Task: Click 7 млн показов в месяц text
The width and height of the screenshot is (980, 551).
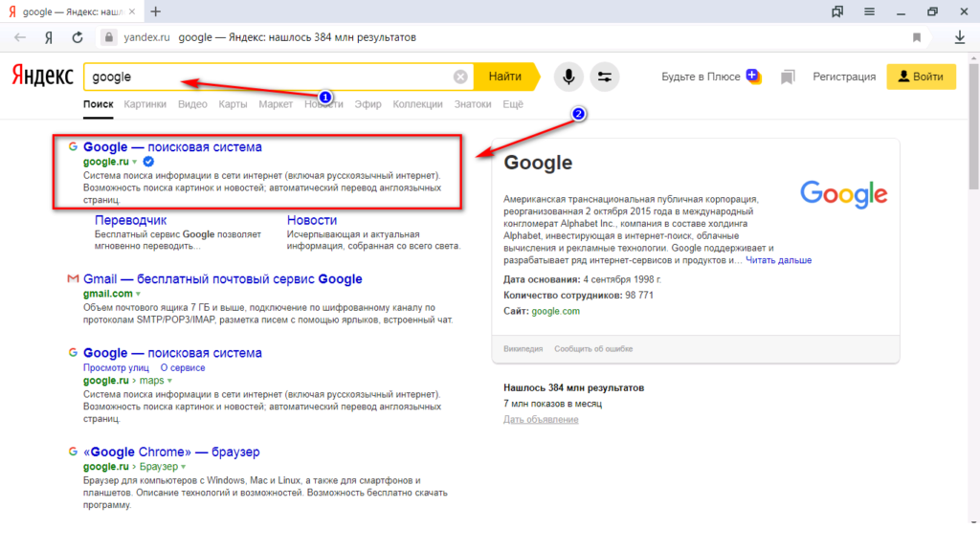Action: tap(552, 404)
